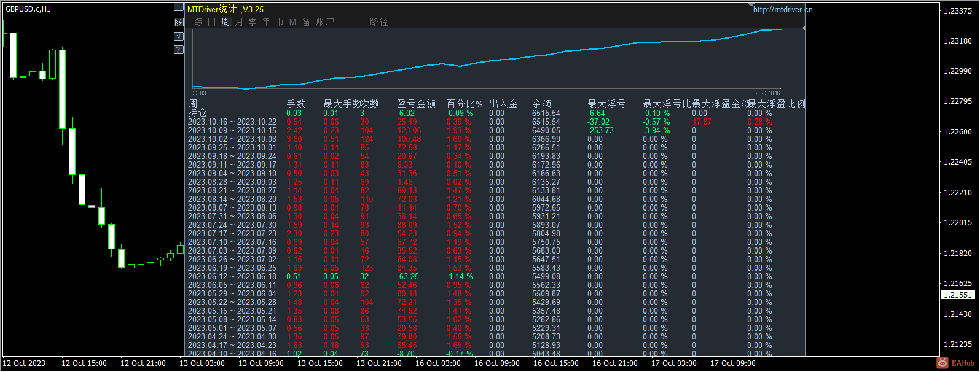Click the 5499.08 balance value

point(546,276)
